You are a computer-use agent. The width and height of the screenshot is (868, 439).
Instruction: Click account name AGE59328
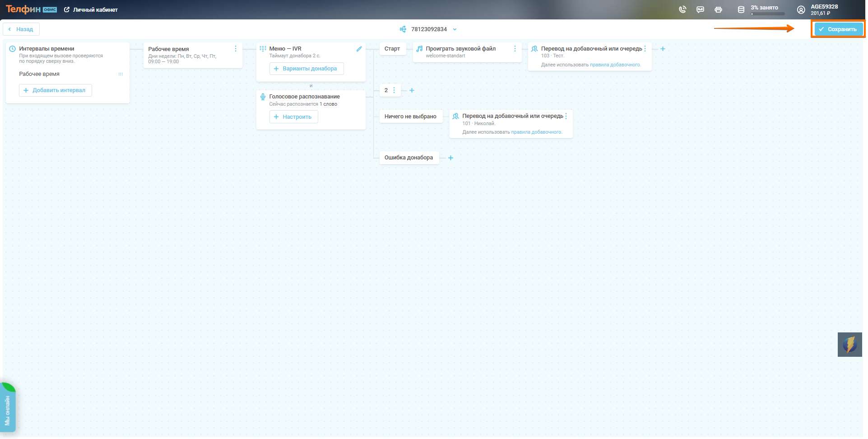pos(824,7)
